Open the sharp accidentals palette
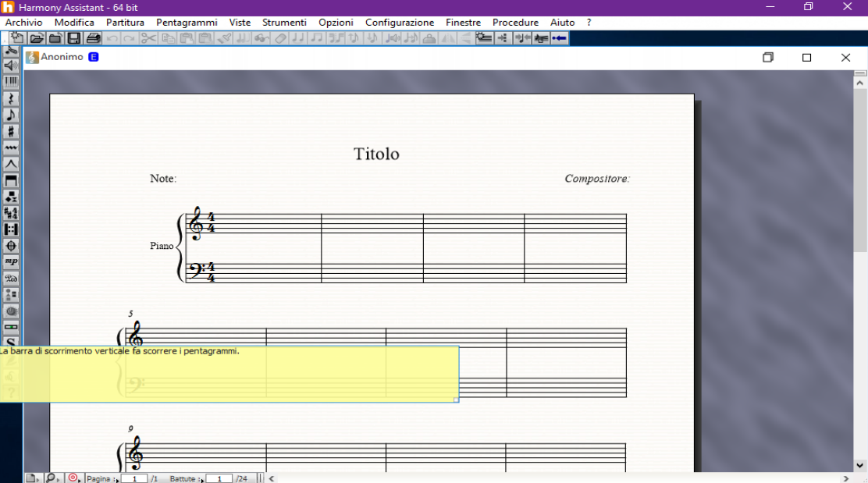868x483 pixels. tap(10, 131)
